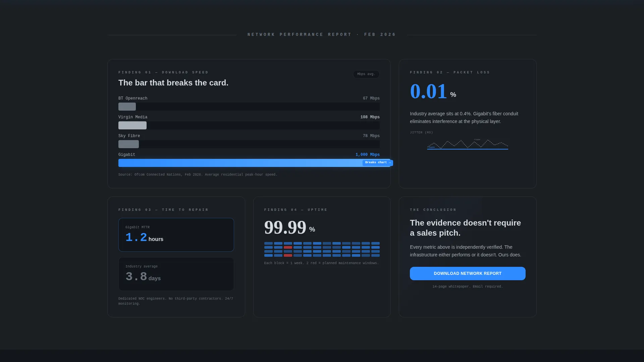Click the 78 Mbps value

pos(371,136)
